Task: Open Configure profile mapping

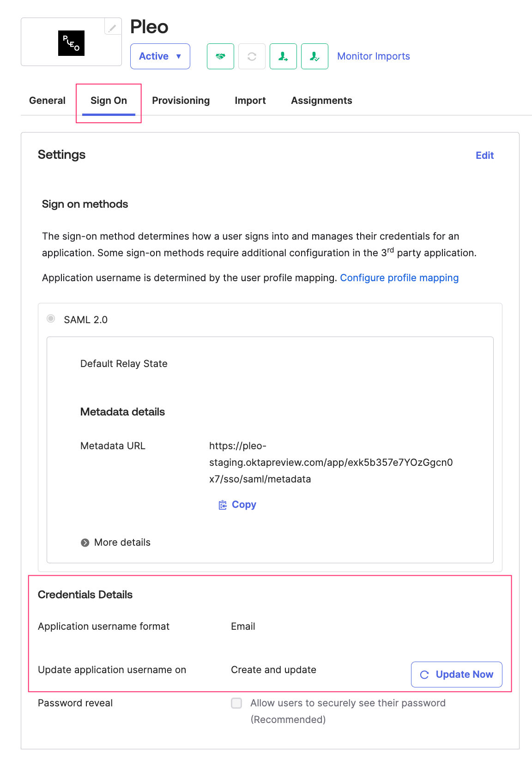Action: pyautogui.click(x=399, y=277)
